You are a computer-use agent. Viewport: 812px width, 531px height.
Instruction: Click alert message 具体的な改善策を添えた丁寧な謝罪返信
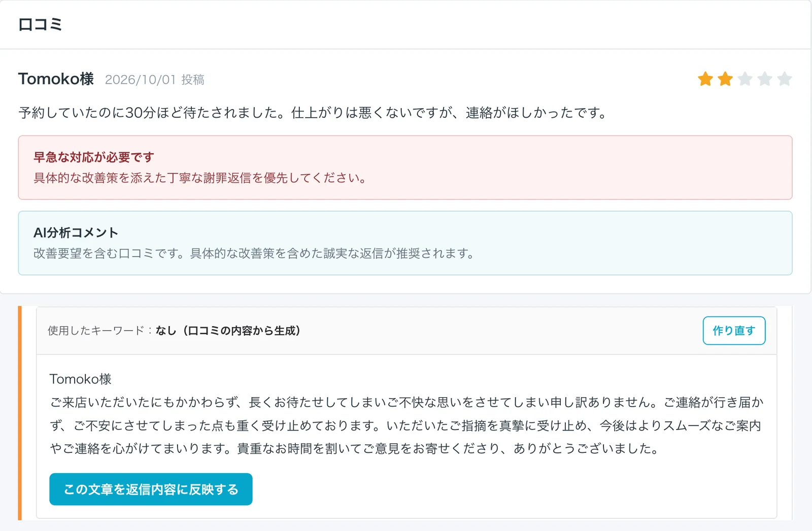(200, 178)
